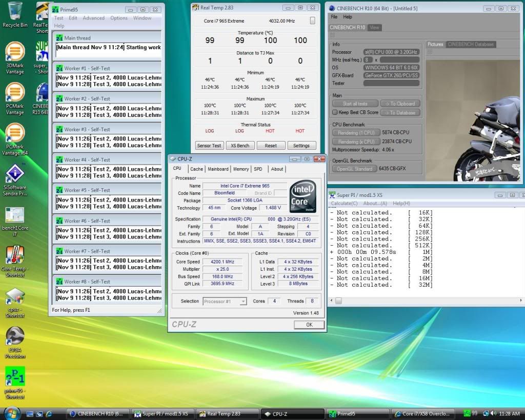The height and width of the screenshot is (420, 525).
Task: Open the About tab in CPU-Z
Action: tap(277, 169)
